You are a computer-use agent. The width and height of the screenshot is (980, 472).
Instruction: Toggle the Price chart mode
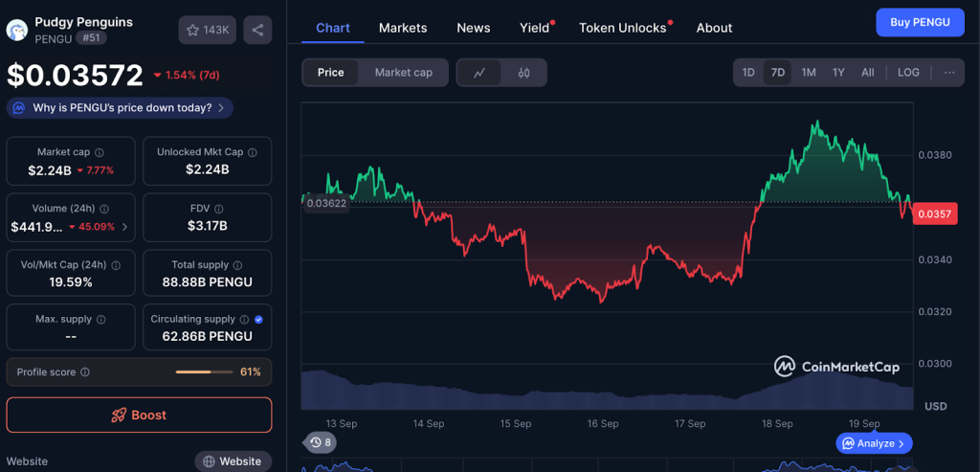pyautogui.click(x=330, y=73)
